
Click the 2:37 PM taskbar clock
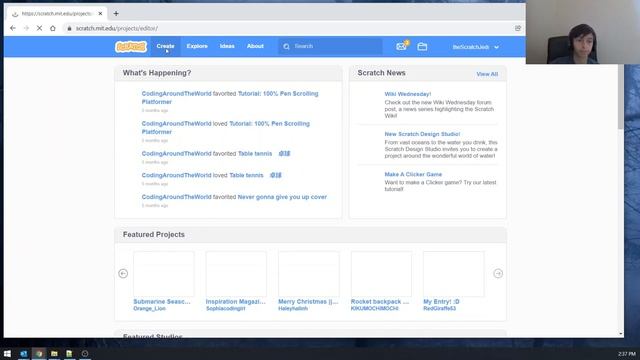coord(627,354)
